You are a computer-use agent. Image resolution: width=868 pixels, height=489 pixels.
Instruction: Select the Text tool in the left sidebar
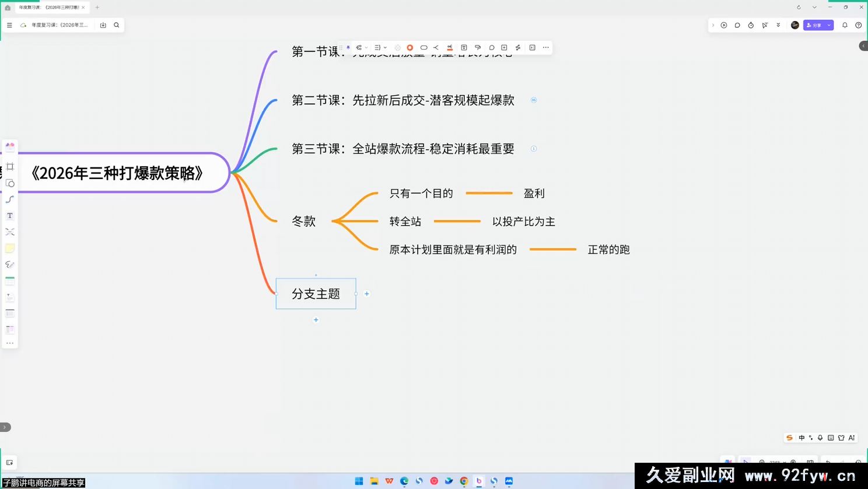pyautogui.click(x=9, y=215)
